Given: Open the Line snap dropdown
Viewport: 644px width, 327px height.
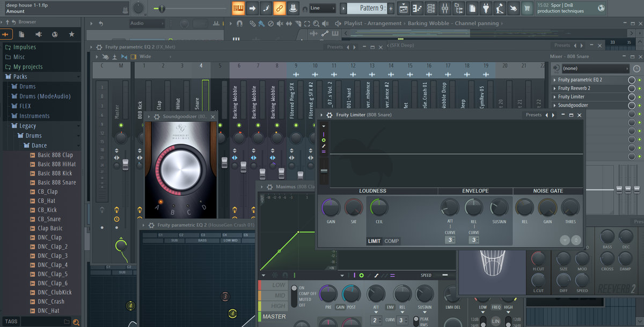Looking at the screenshot, I should (x=323, y=8).
